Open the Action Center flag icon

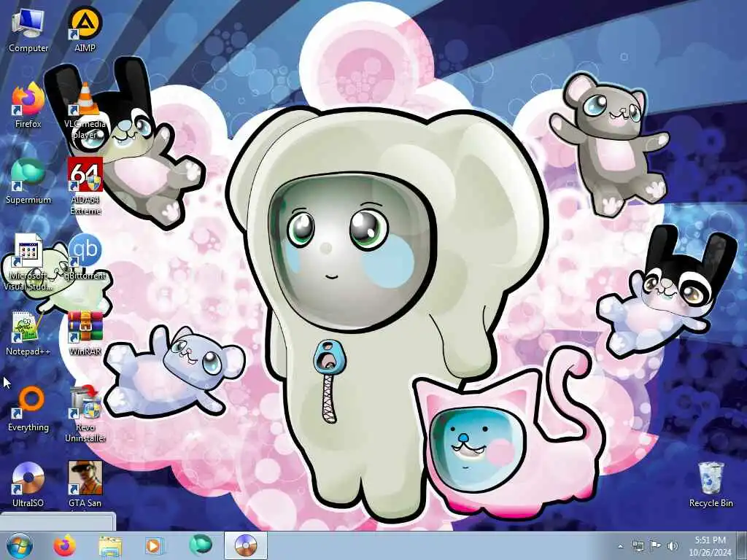tap(655, 547)
